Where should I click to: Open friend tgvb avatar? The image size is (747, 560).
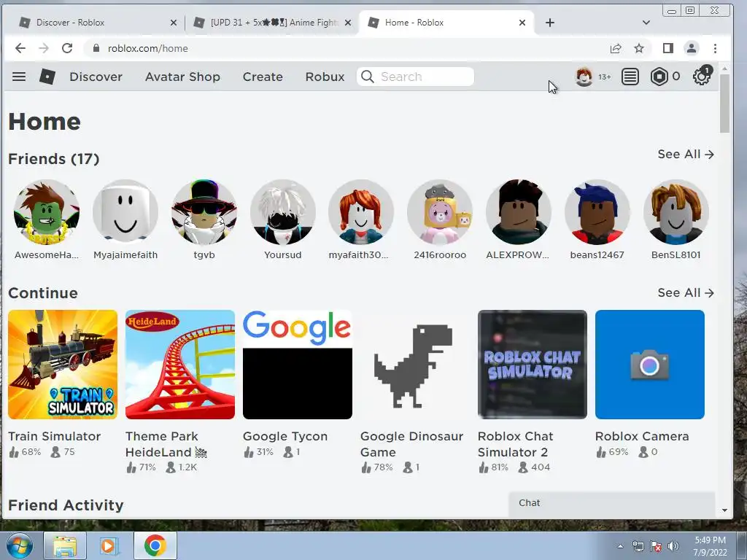click(x=204, y=212)
